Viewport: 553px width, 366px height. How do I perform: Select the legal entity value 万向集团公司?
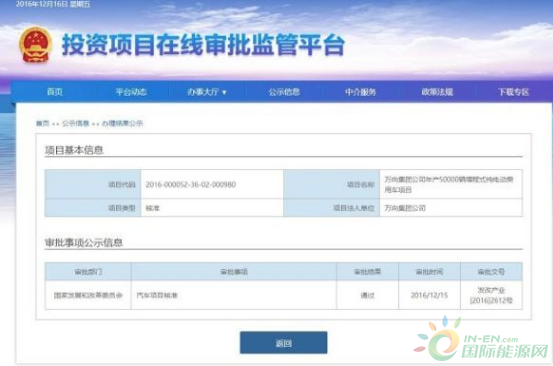[x=405, y=208]
